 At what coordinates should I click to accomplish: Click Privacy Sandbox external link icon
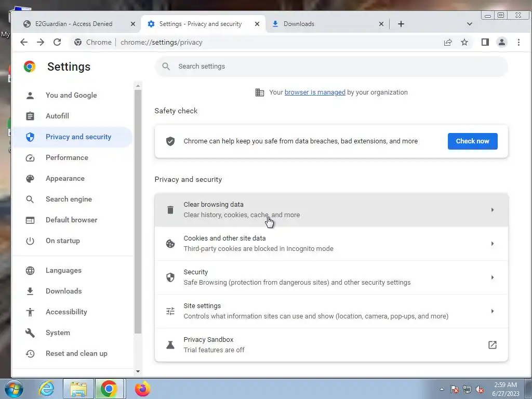click(x=493, y=345)
